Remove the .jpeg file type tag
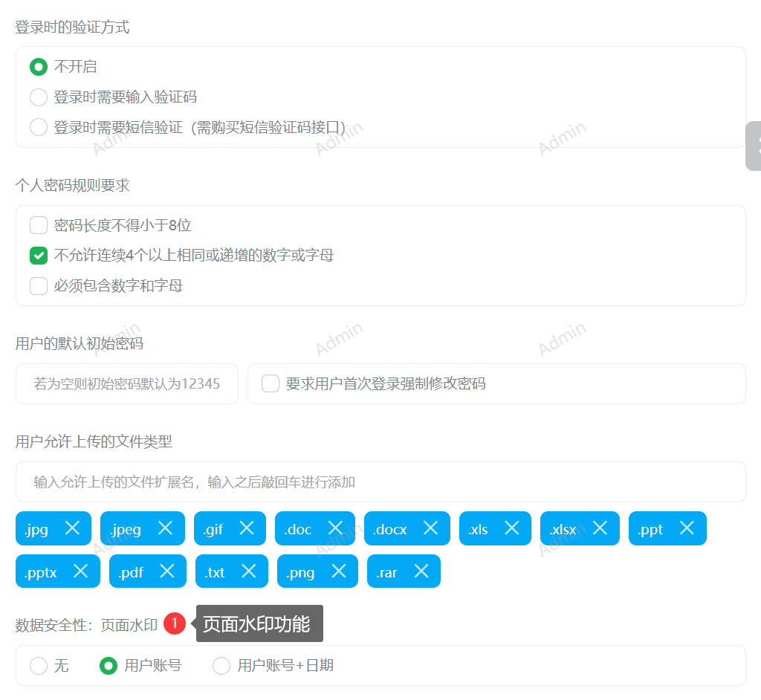Viewport: 761px width, 700px height. tap(165, 528)
